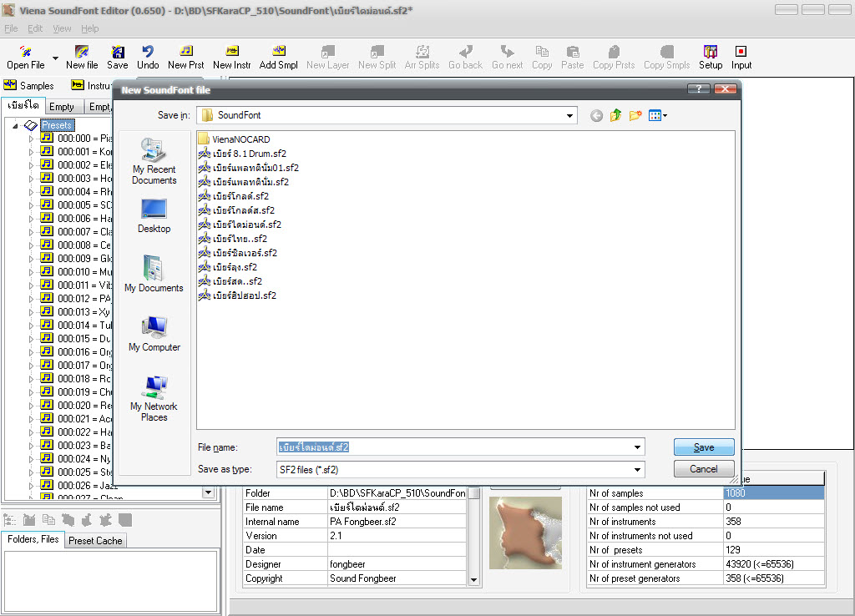Expand preset 000:000 in tree

coord(31,139)
